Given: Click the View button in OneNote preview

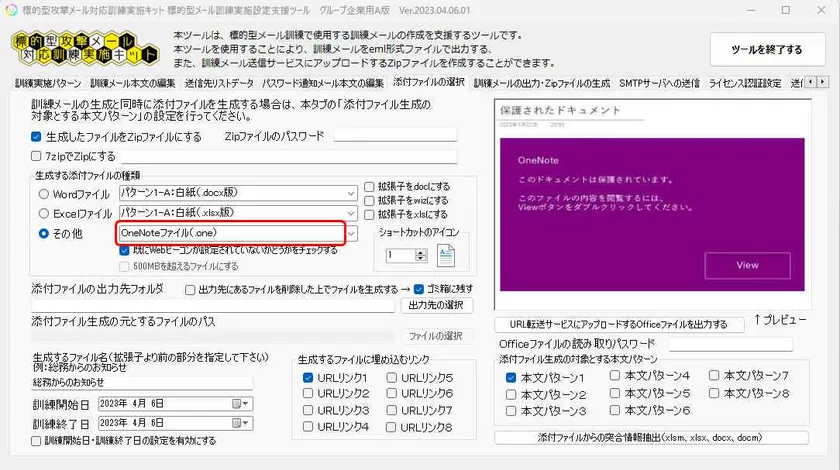Looking at the screenshot, I should [747, 265].
